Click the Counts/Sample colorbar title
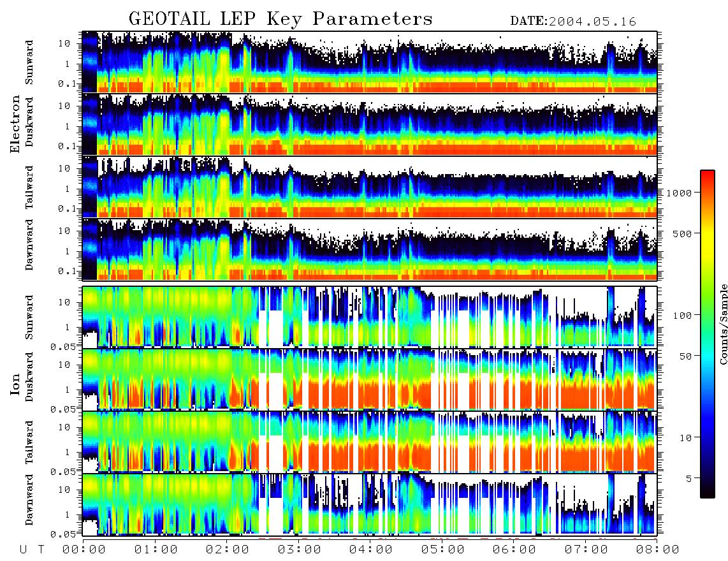This screenshot has width=728, height=561. coord(723,324)
